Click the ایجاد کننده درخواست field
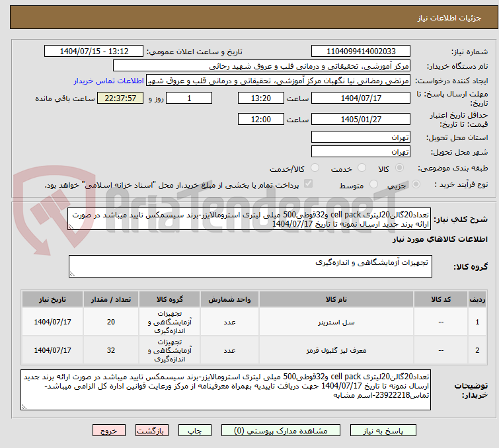This screenshot has height=448, width=499. tap(278, 81)
